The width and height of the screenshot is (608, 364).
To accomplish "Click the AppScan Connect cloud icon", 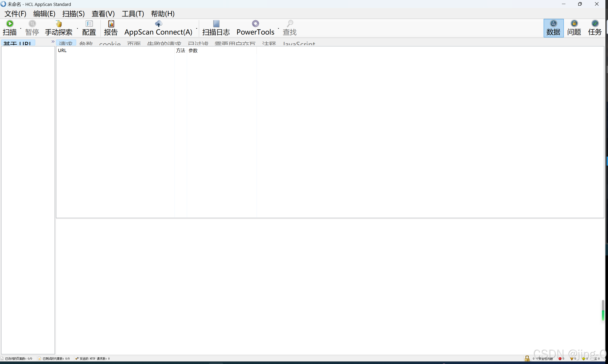I will (158, 24).
